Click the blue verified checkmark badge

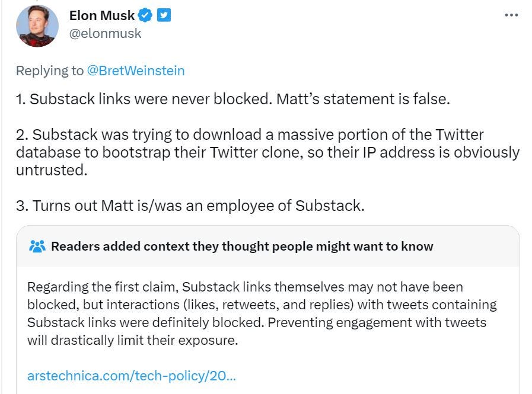click(x=145, y=15)
